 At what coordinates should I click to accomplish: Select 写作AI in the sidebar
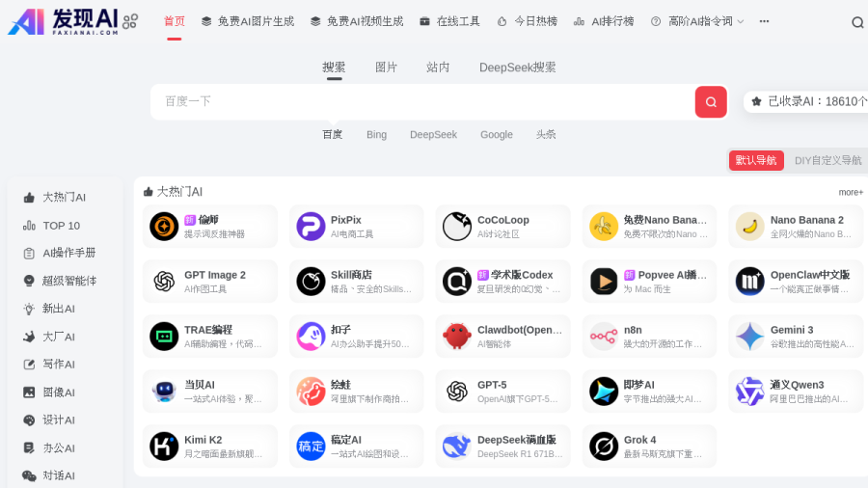(49, 365)
